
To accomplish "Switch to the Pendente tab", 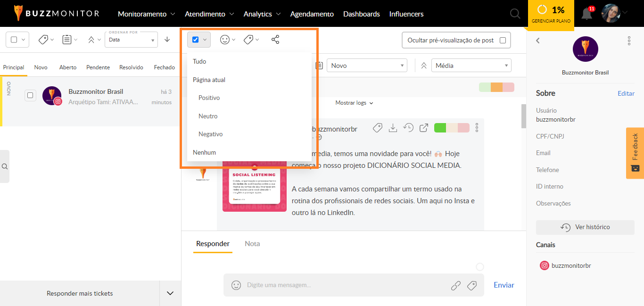I will (x=98, y=67).
